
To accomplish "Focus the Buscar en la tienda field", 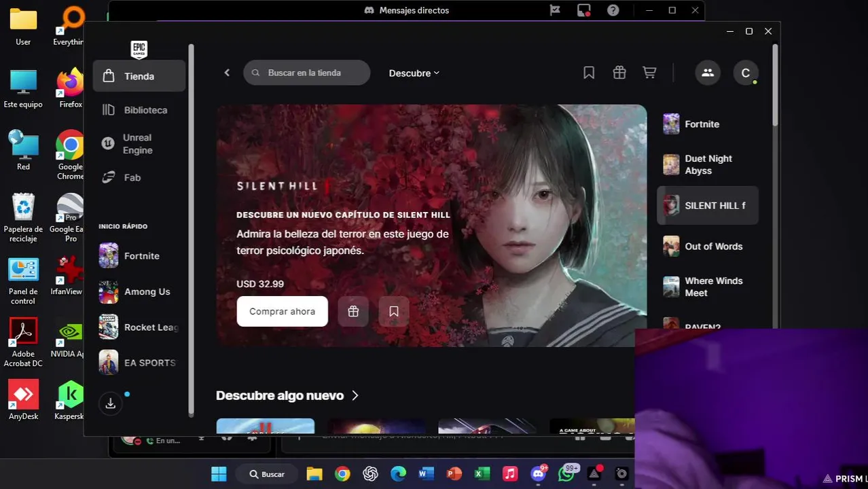I will [x=307, y=73].
